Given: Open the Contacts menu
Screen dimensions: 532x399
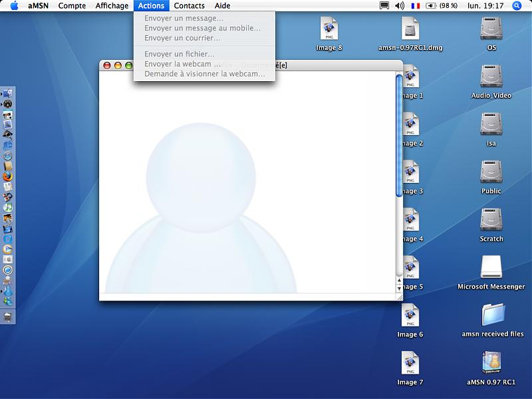Looking at the screenshot, I should [190, 5].
